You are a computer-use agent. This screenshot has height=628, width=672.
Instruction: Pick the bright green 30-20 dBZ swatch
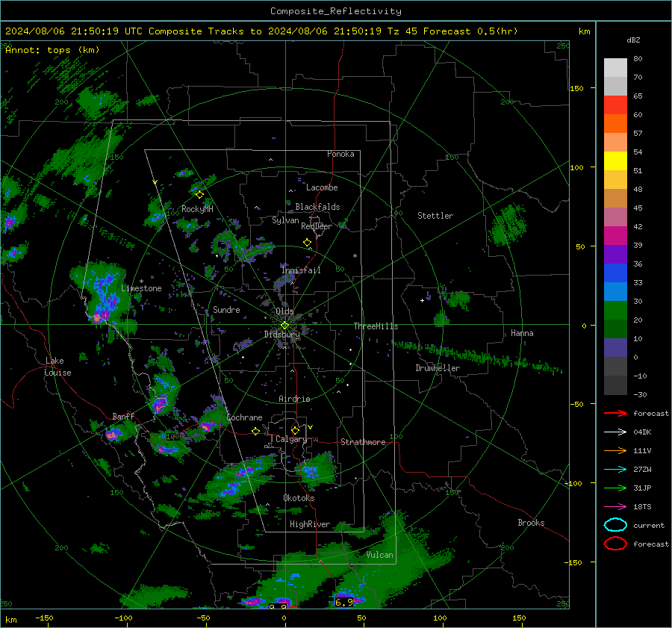pos(615,311)
